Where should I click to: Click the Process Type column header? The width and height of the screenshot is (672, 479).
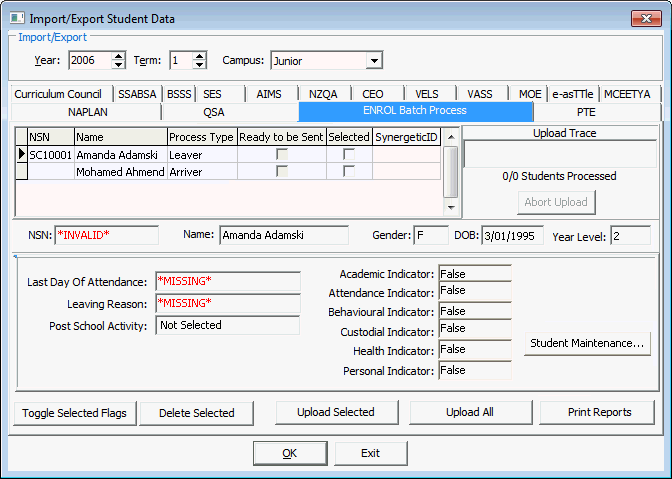click(x=202, y=137)
